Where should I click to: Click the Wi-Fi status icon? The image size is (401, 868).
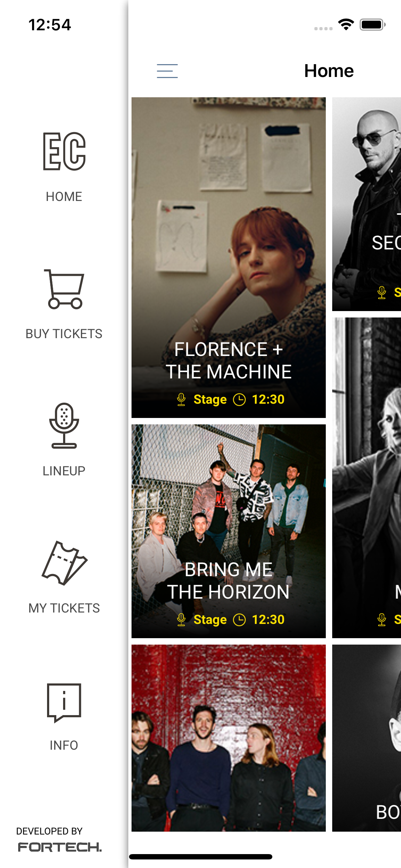point(346,25)
